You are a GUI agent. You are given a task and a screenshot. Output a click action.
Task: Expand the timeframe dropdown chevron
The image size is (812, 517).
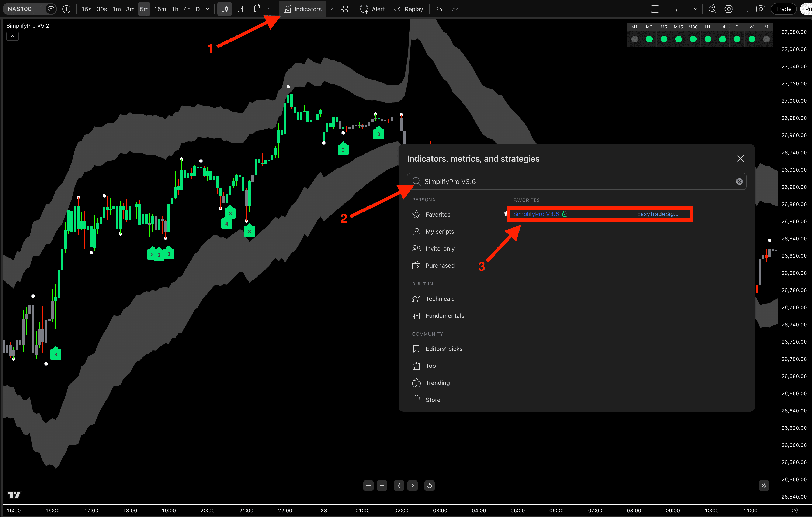208,9
